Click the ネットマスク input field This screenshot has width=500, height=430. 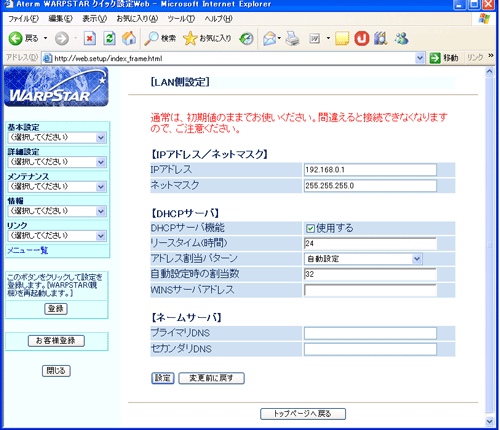[x=370, y=186]
